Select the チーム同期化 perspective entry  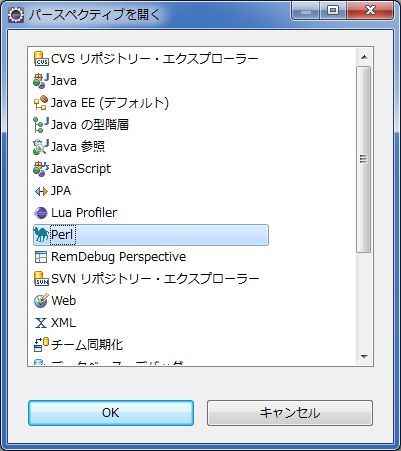[78, 345]
